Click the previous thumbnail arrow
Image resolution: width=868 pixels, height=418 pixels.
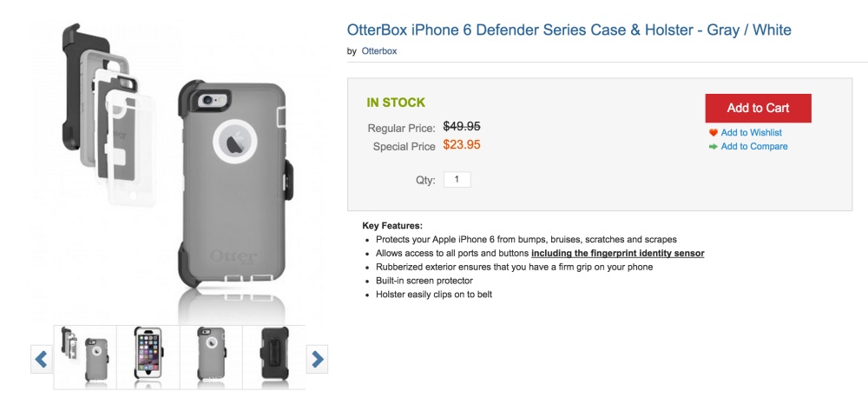[41, 358]
